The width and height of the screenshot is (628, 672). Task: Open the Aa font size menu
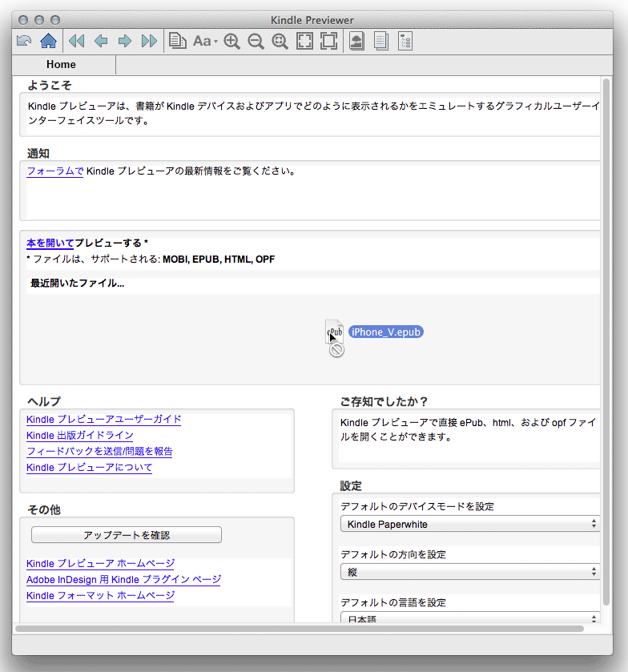204,41
